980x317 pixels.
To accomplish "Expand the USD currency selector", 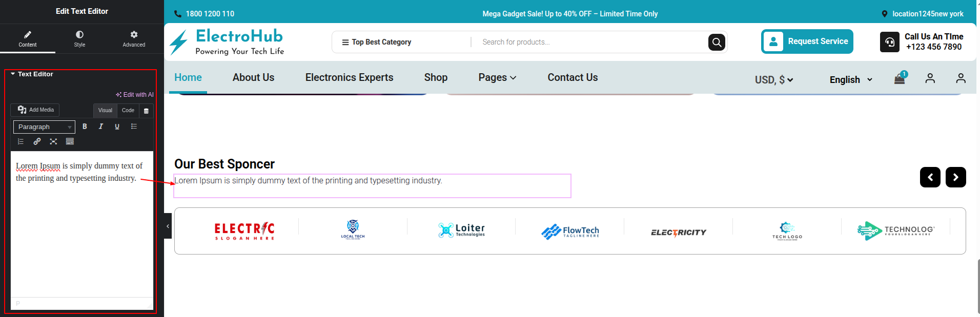I will [x=774, y=80].
